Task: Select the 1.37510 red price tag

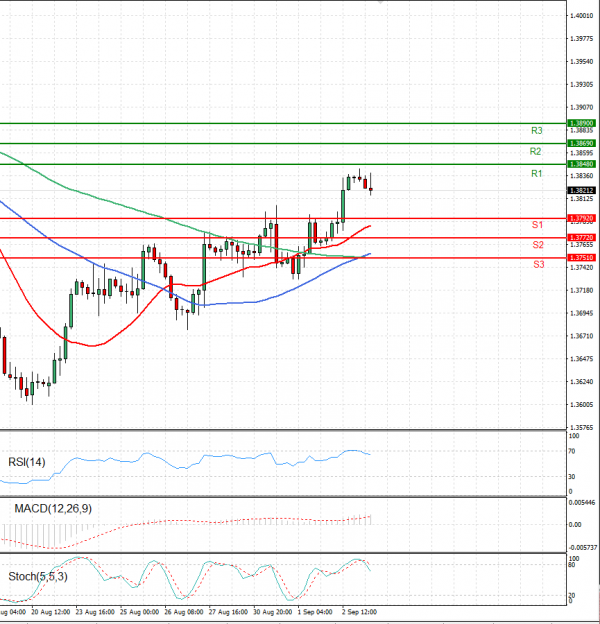Action: [x=581, y=257]
